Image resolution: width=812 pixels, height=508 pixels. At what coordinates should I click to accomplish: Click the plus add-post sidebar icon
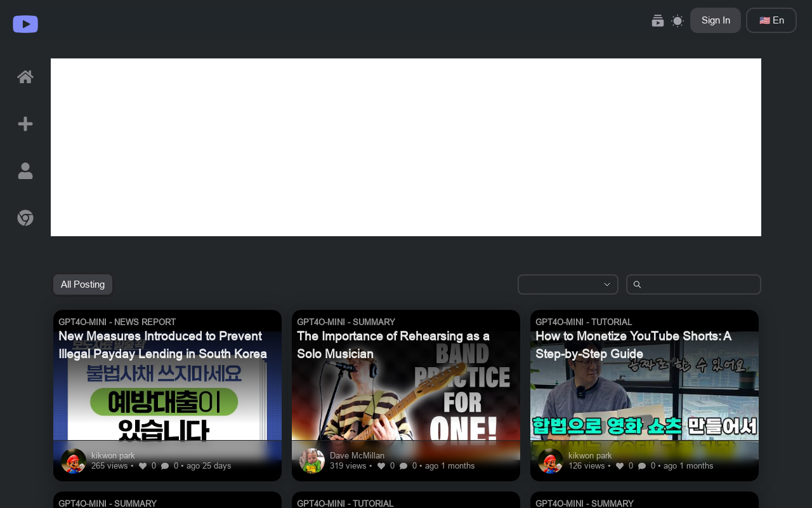pos(25,124)
